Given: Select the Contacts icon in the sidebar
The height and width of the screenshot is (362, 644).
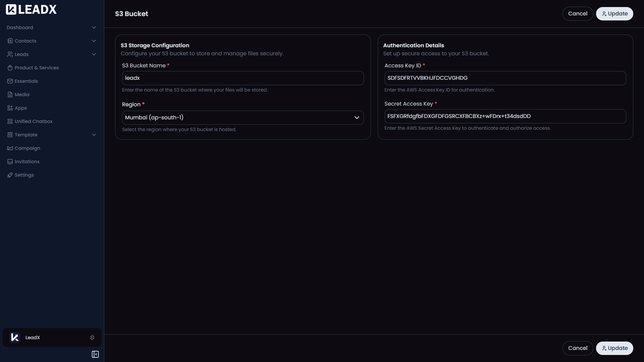Looking at the screenshot, I should (10, 41).
